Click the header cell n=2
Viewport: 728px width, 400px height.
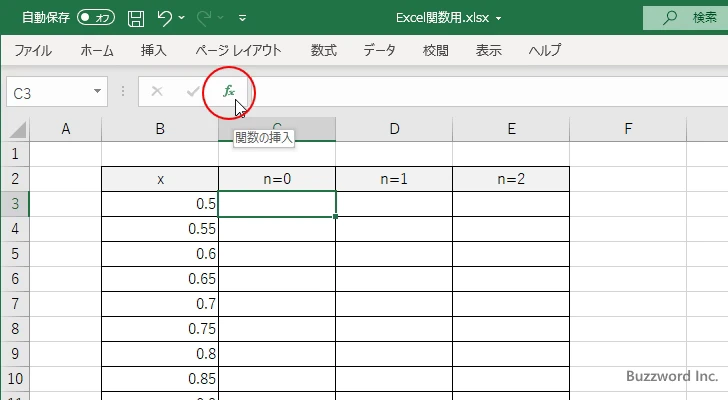tap(511, 179)
